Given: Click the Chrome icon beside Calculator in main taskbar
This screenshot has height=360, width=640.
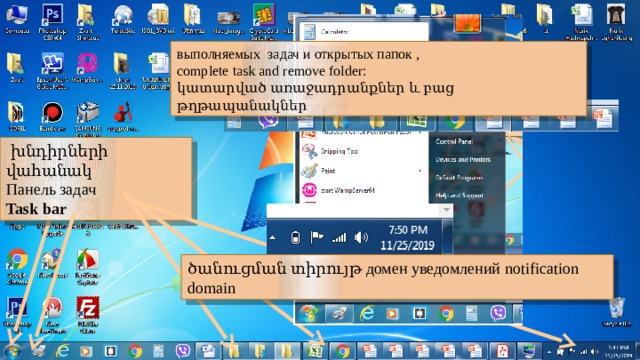Looking at the screenshot, I should coord(135,351).
